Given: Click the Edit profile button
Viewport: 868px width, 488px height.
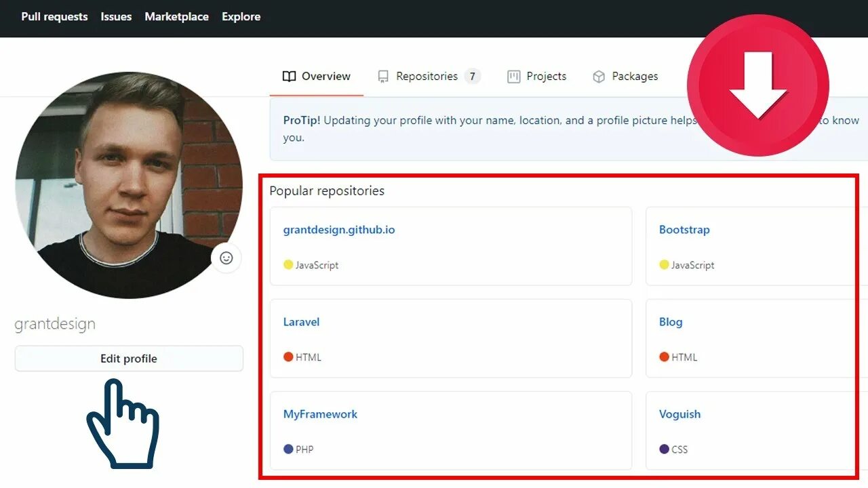Looking at the screenshot, I should pyautogui.click(x=129, y=359).
